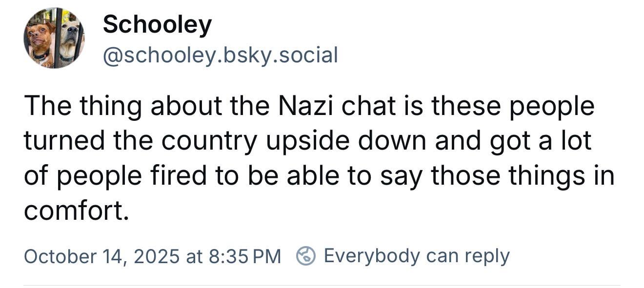644x288 pixels.
Task: Open the @schooley.bsky.social handle link
Action: tap(220, 55)
